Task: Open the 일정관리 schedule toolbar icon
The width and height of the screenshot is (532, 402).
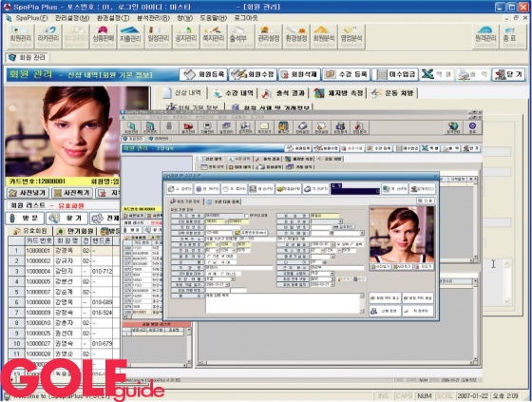Action: (158, 36)
